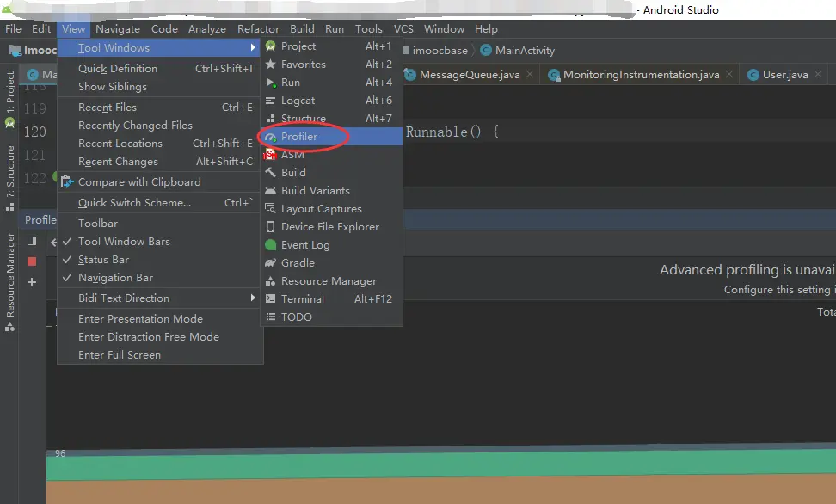Open the Z: Structure side tool tab
The height and width of the screenshot is (504, 836).
pyautogui.click(x=9, y=178)
